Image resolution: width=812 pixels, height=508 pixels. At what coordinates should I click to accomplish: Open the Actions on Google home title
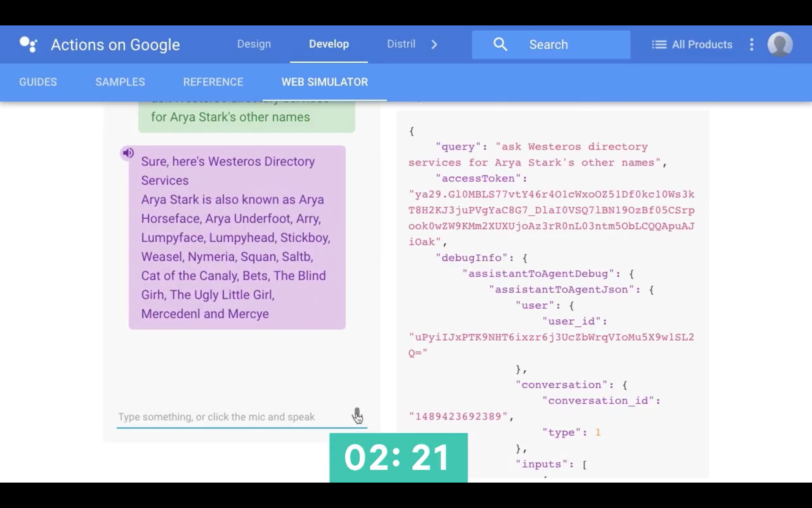[x=115, y=45]
